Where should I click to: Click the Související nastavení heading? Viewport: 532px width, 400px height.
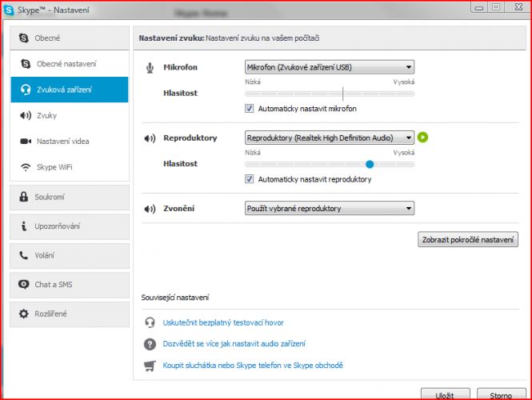pos(174,298)
